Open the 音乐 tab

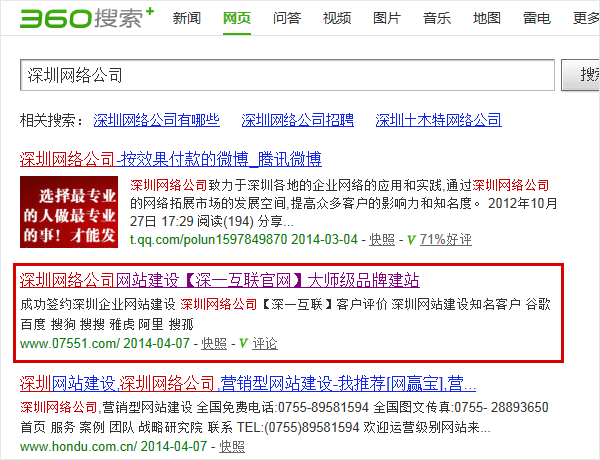[437, 18]
